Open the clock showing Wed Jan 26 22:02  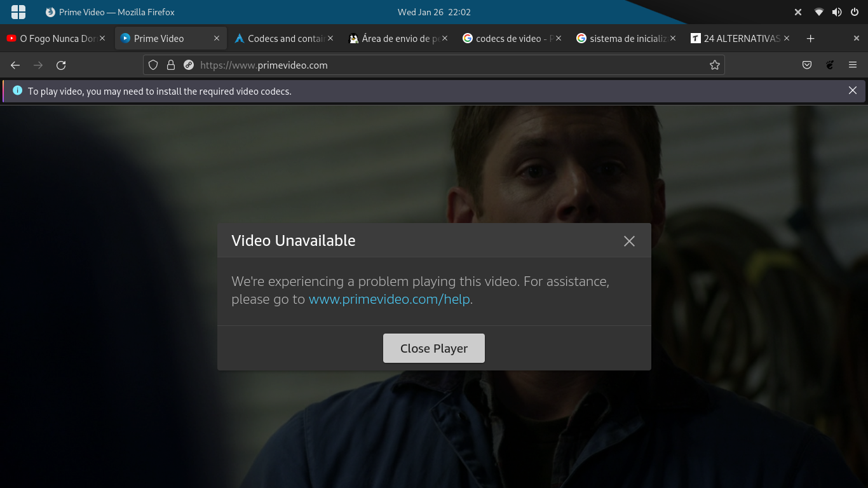434,12
